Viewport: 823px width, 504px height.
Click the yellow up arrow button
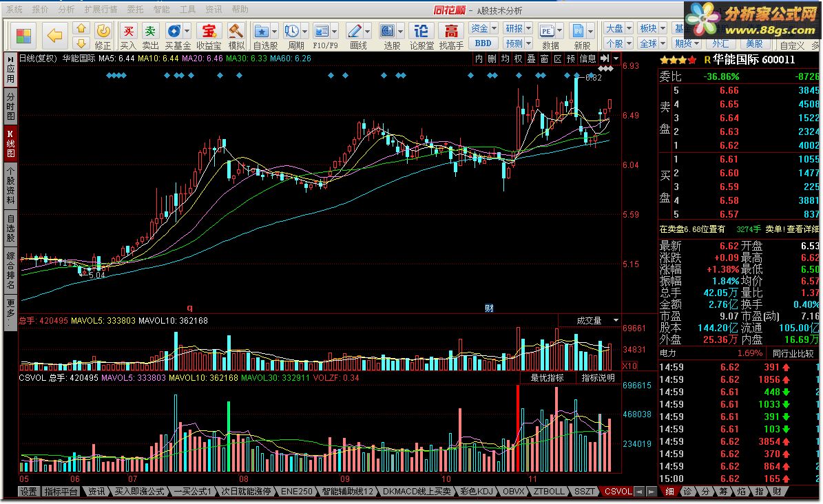(x=81, y=28)
